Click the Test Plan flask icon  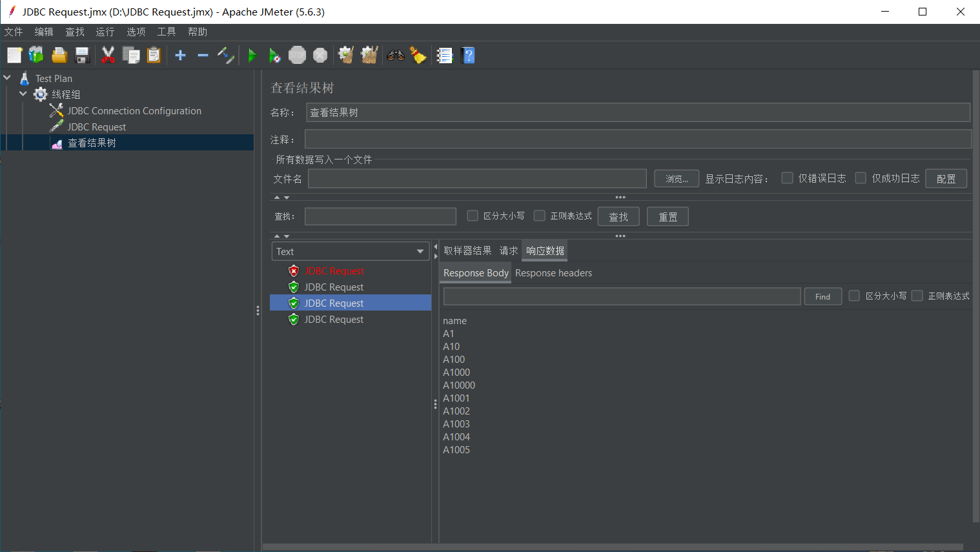point(25,79)
